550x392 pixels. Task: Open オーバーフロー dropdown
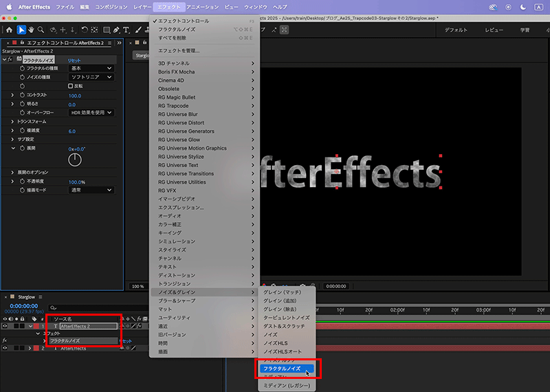pos(91,113)
